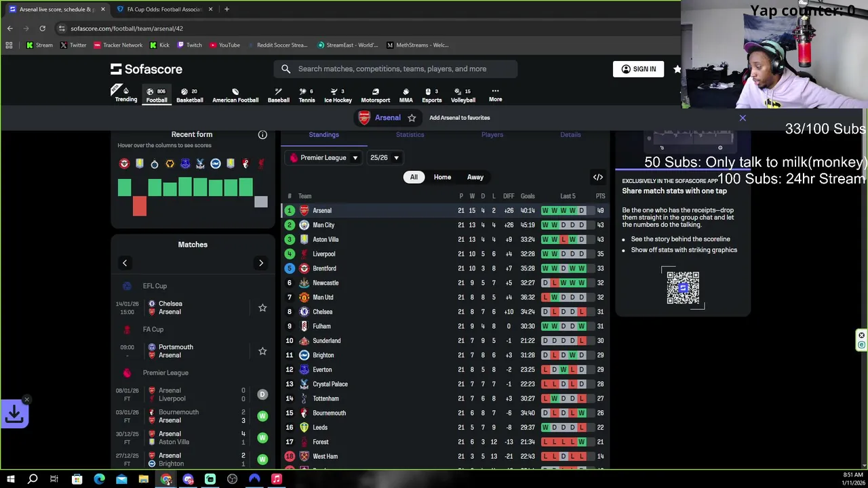Switch to the Statistics tab

(x=410, y=134)
